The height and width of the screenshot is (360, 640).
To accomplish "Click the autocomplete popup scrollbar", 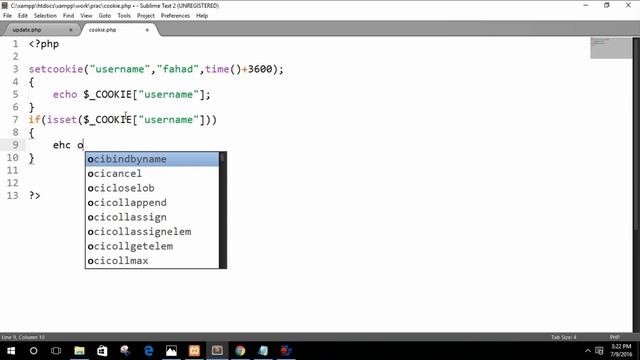I will pos(222,210).
